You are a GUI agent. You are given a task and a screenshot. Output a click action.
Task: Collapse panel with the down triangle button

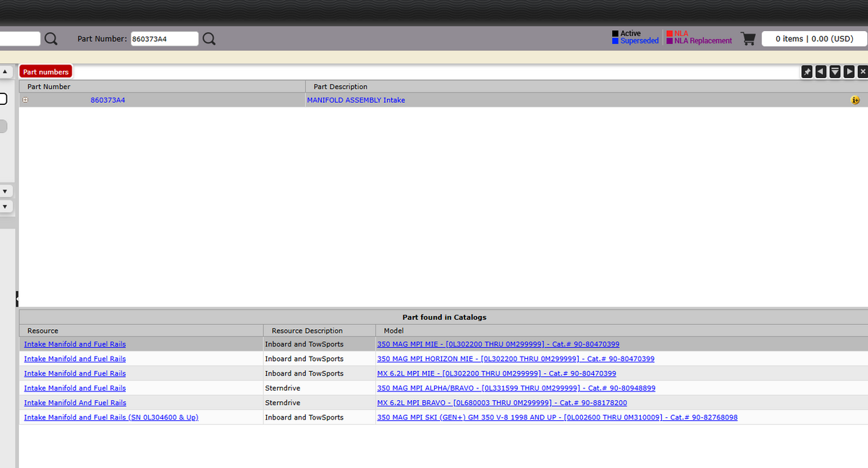835,72
